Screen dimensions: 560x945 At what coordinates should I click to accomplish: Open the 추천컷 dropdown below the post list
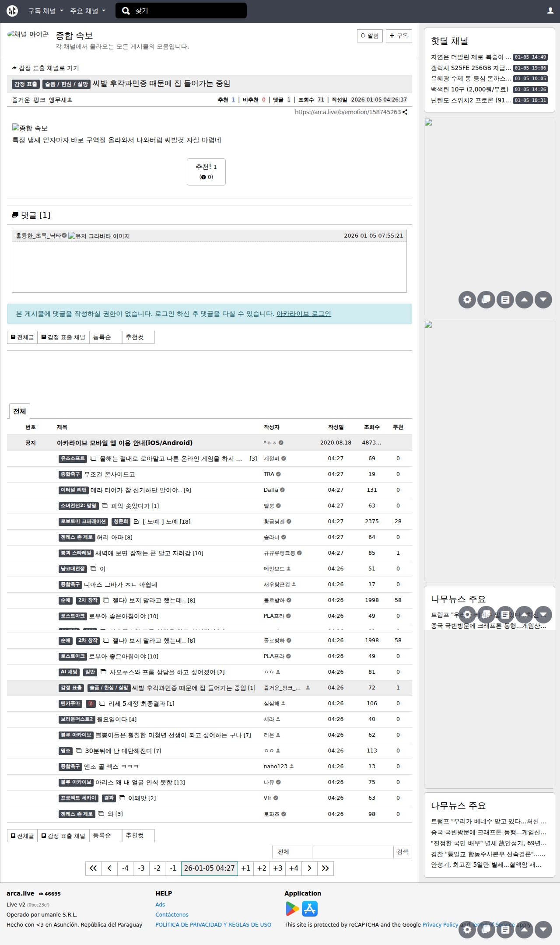point(138,836)
